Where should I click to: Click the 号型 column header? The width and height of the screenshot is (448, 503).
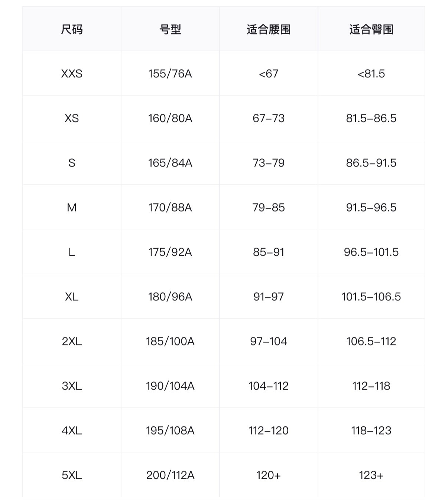pos(170,29)
